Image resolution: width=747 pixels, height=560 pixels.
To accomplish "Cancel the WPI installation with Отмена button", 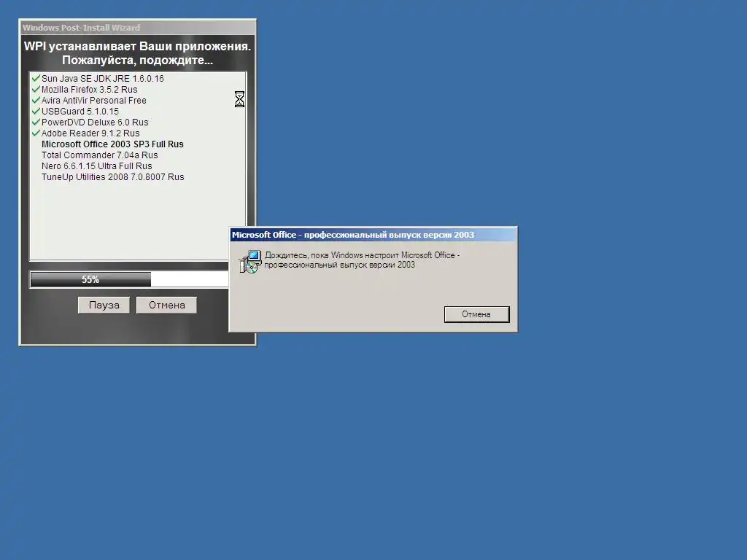I will [x=167, y=305].
